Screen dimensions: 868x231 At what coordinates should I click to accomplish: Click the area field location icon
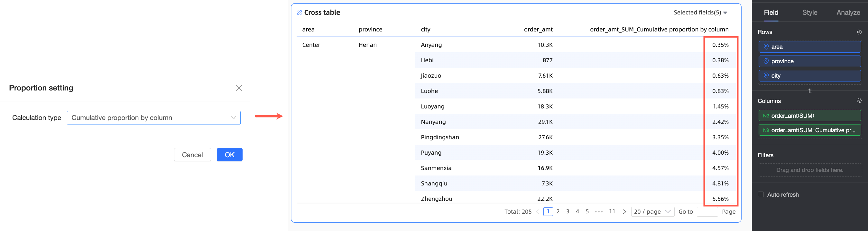click(766, 47)
